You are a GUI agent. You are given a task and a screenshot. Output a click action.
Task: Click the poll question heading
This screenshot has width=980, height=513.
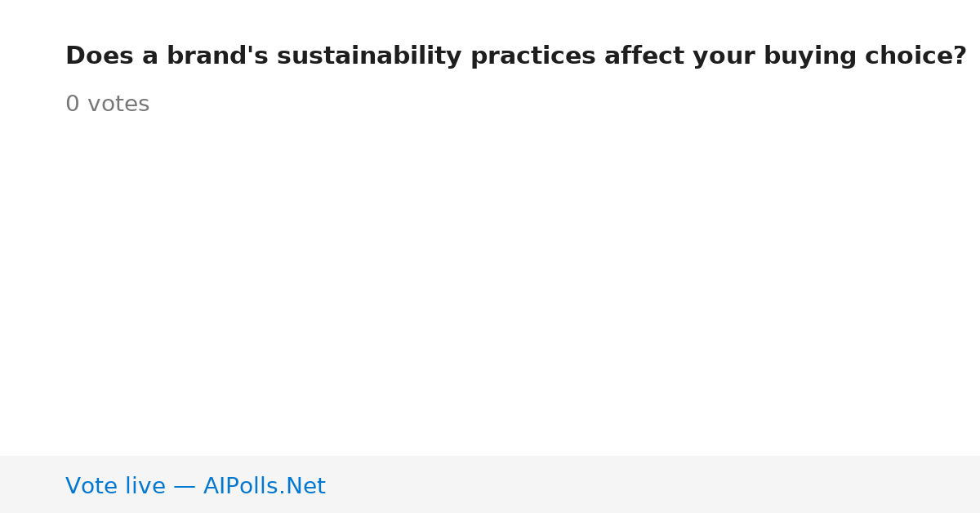[x=516, y=57]
